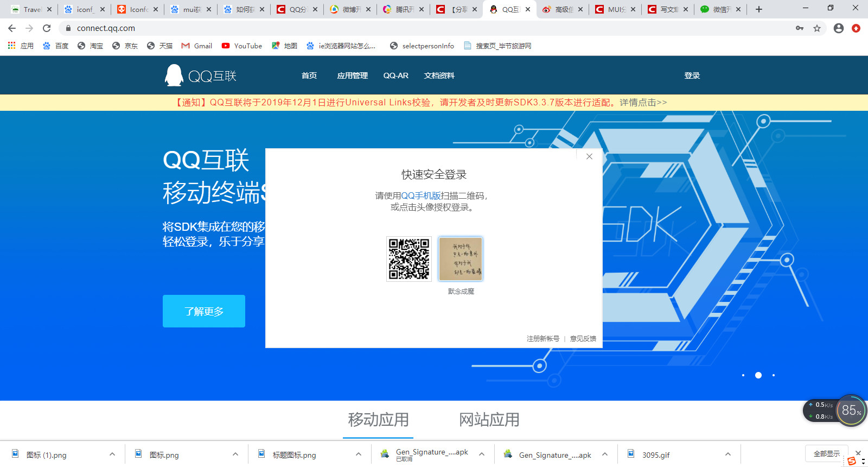The image size is (868, 467).
Task: Bookmark this page with the star icon
Action: coord(817,28)
